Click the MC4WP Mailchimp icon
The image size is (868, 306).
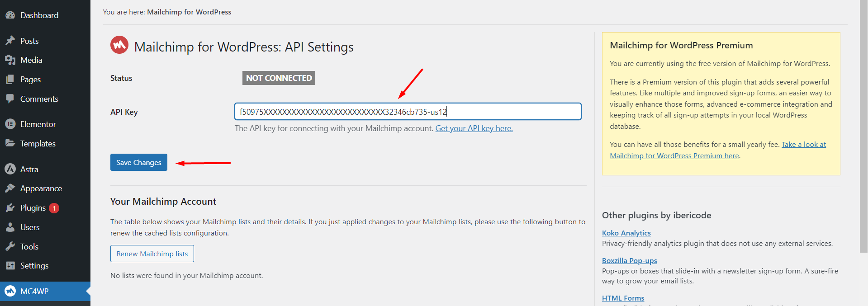tap(10, 291)
